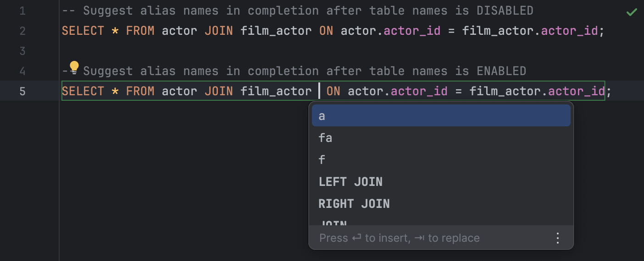Viewport: 644px width, 261px height.
Task: Open the completion popup three-dot menu
Action: click(x=558, y=238)
